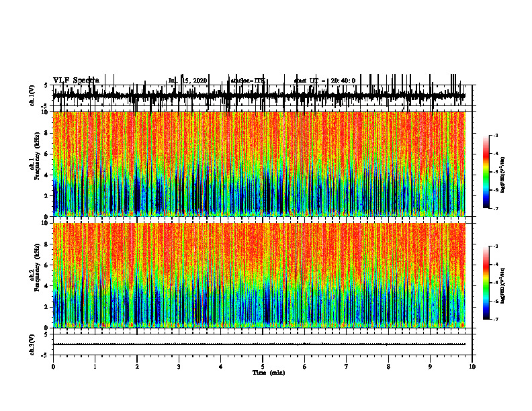This screenshot has width=532, height=411.
Task: Select the date text 'Jul. 15, 2020'
Action: 187,81
